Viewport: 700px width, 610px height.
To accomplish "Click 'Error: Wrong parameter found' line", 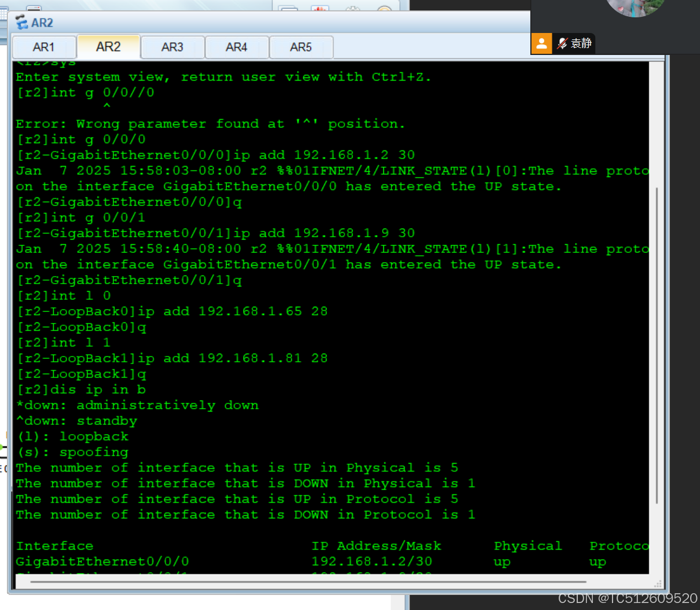I will pyautogui.click(x=210, y=124).
